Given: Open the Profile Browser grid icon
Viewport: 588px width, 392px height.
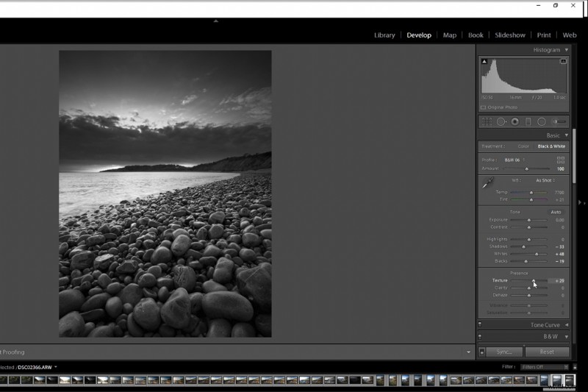Looking at the screenshot, I should click(x=561, y=160).
